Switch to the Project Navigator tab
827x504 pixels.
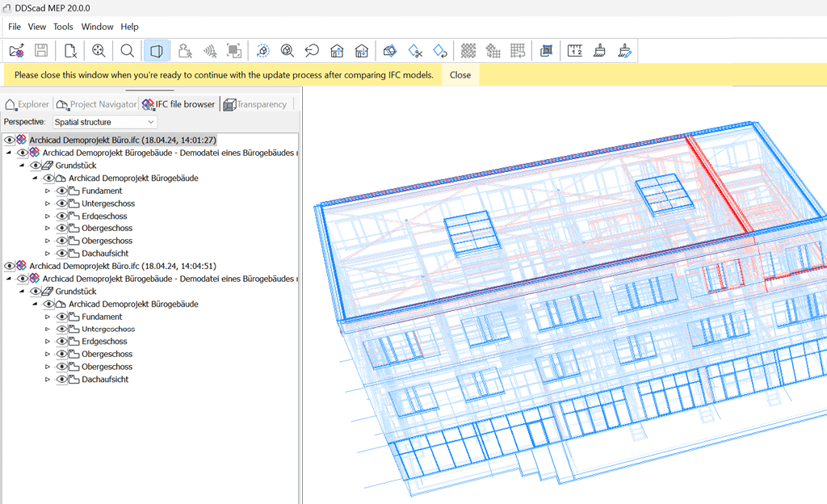point(96,104)
